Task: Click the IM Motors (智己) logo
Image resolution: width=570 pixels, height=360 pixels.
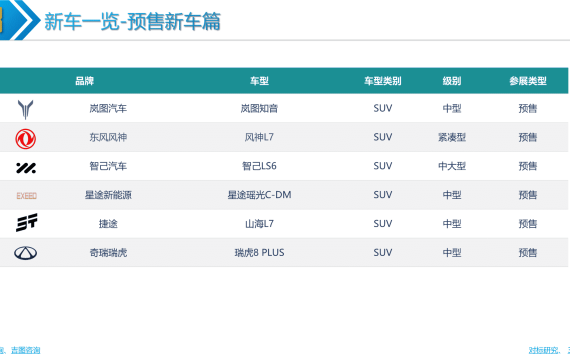Action: pos(26,168)
